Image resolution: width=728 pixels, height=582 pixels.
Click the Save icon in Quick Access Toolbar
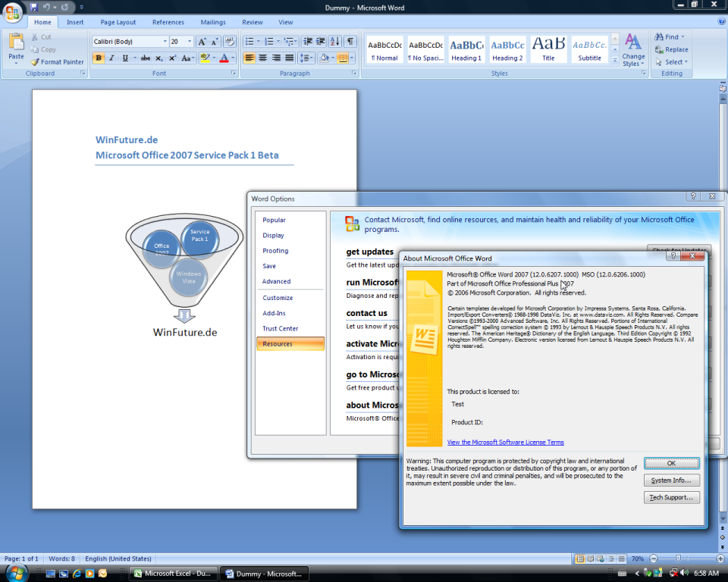(x=34, y=7)
